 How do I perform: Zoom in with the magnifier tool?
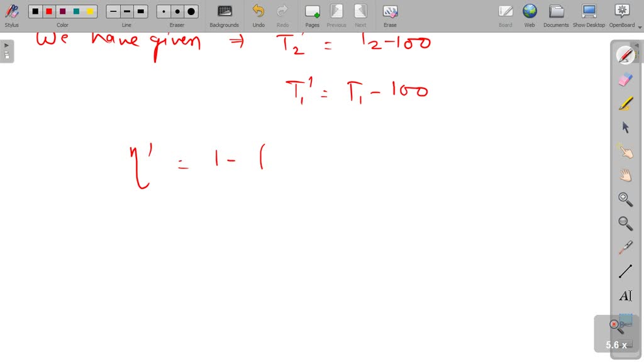625,199
